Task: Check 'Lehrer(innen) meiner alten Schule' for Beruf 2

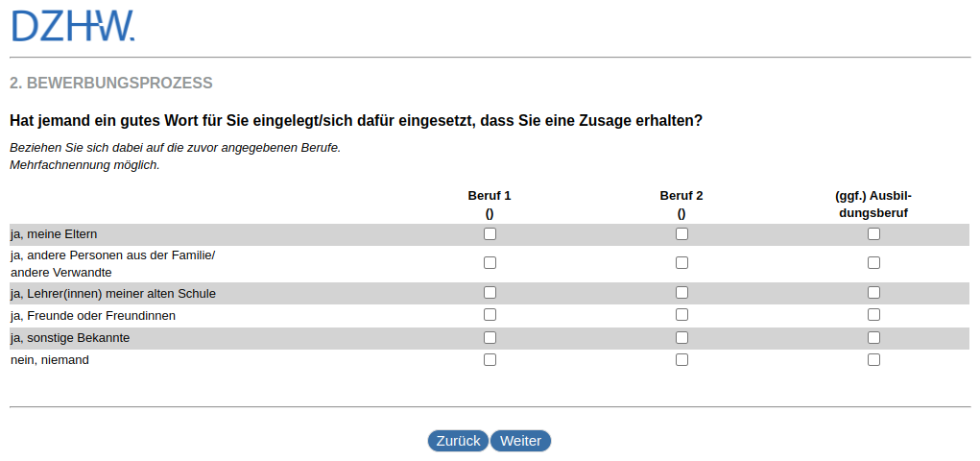Action: click(x=681, y=292)
